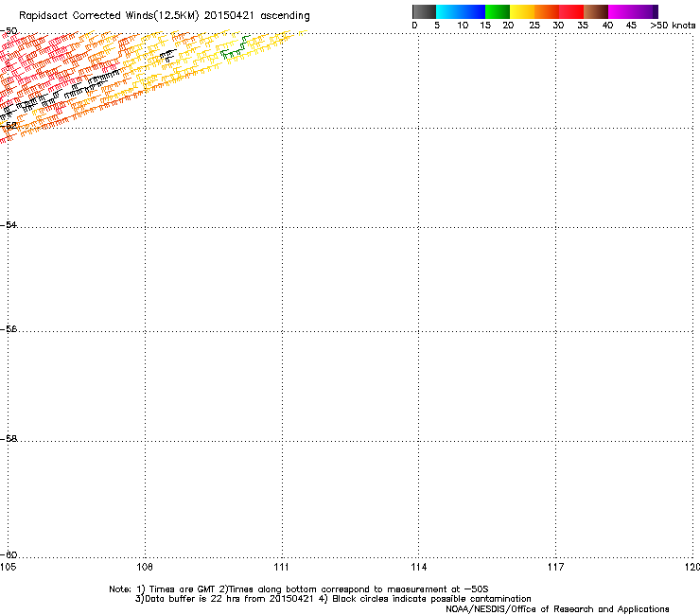Click the -60 latitude axis label
Screen dimensions: 700x615
[x=9, y=554]
